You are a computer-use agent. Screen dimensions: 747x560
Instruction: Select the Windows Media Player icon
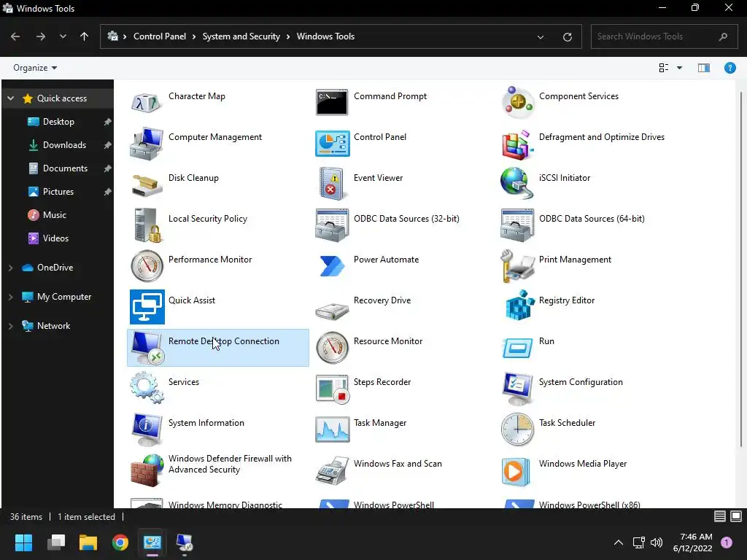click(516, 472)
